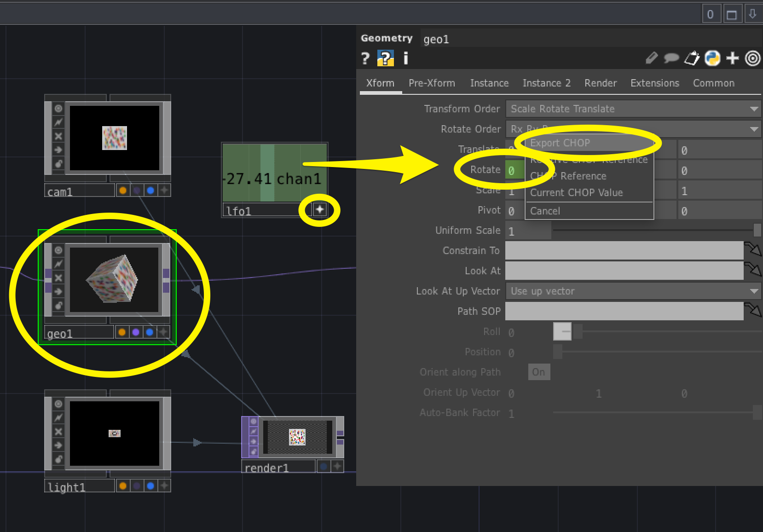The height and width of the screenshot is (532, 763).
Task: Click the copy parameters clipboard icon
Action: pyautogui.click(x=692, y=58)
